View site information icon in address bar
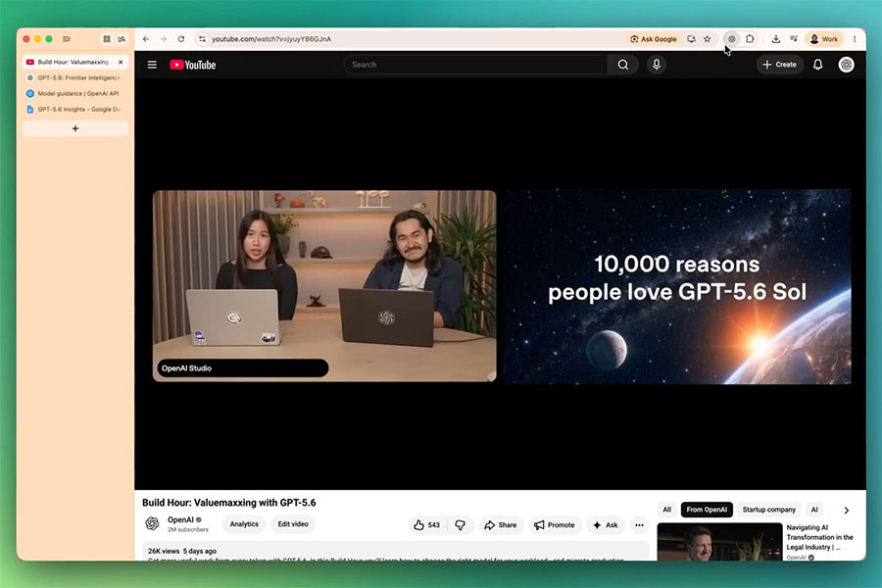Image resolution: width=882 pixels, height=588 pixels. (x=202, y=39)
